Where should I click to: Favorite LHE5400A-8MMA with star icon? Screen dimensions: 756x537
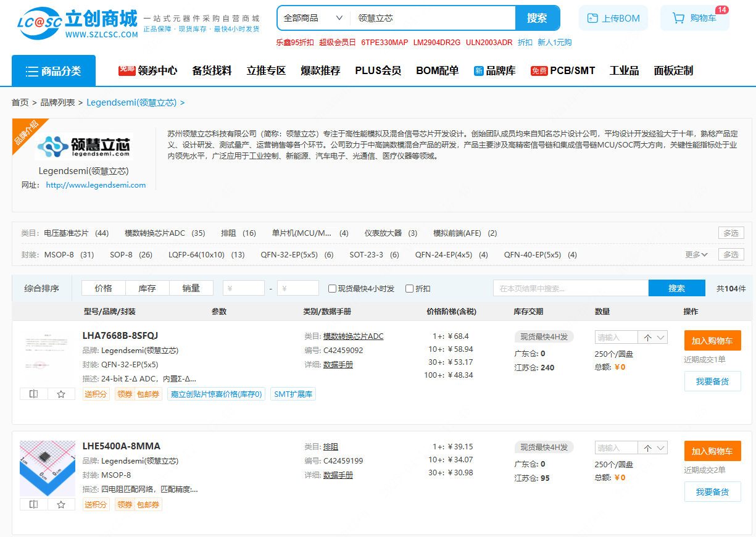point(61,504)
